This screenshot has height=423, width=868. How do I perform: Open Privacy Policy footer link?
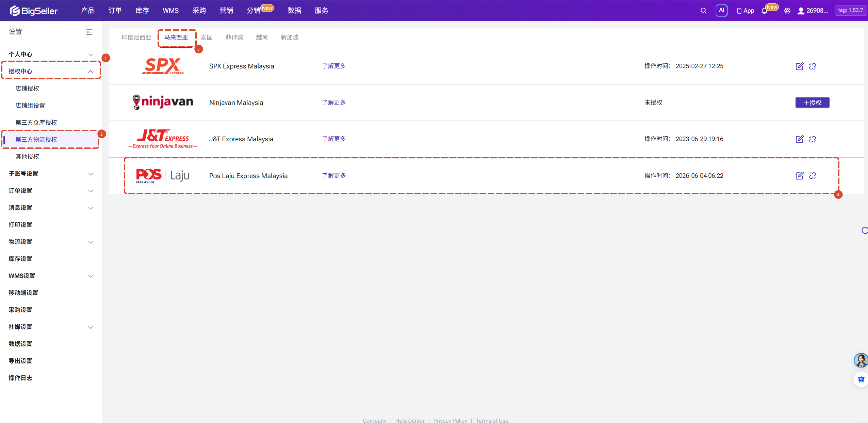(x=450, y=420)
